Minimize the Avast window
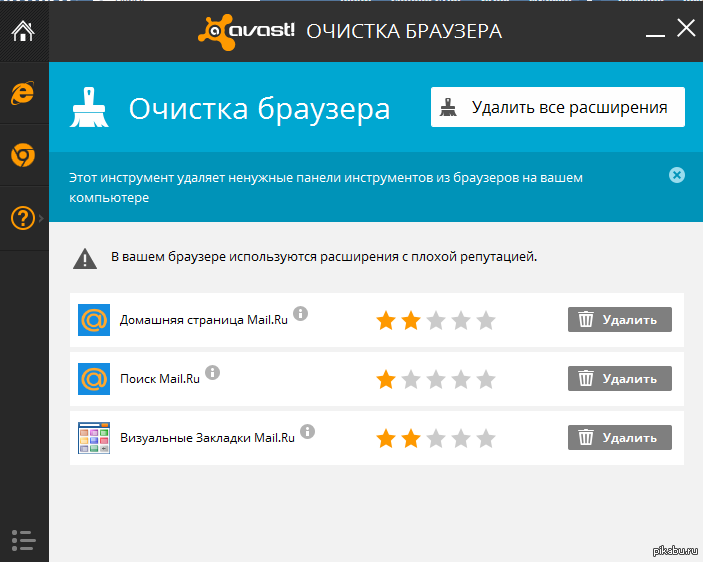The image size is (703, 562). (655, 35)
